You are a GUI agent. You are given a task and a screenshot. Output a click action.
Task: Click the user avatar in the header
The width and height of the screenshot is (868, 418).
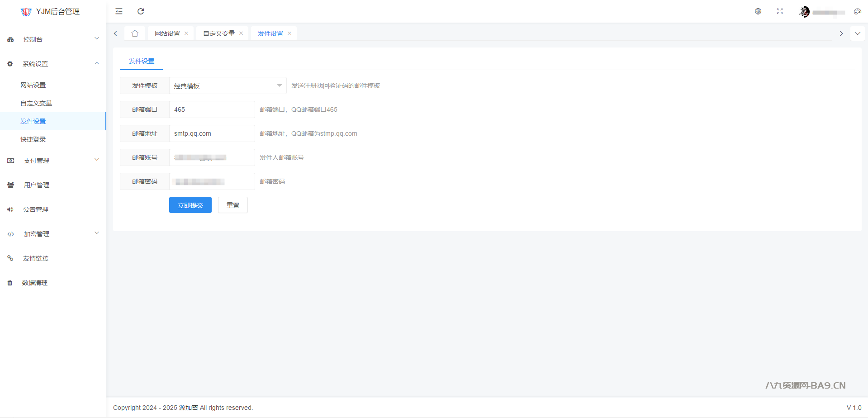click(x=804, y=12)
